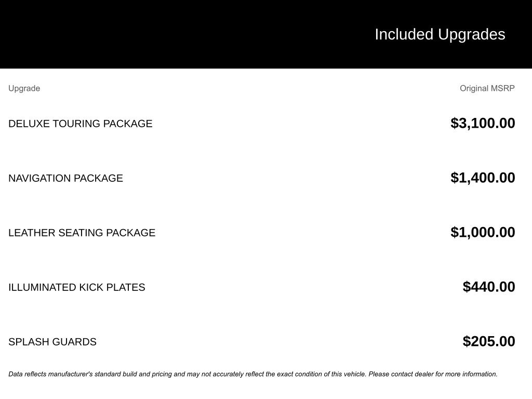Click "Data reflects" at the disclaimer start
The image size is (532, 399).
pyautogui.click(x=27, y=374)
